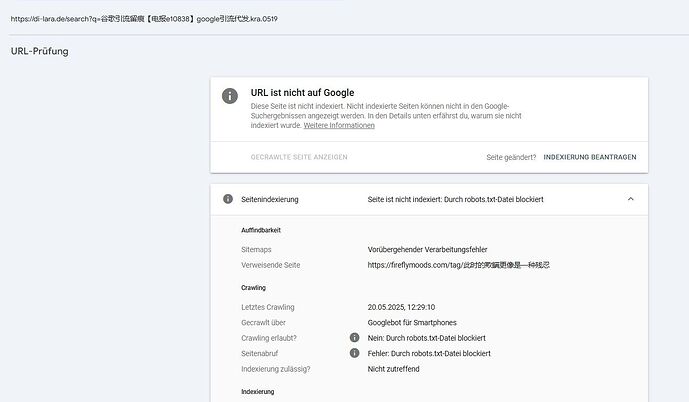
Task: Open the info icon for "Crawling erlaubt?"
Action: tap(354, 338)
